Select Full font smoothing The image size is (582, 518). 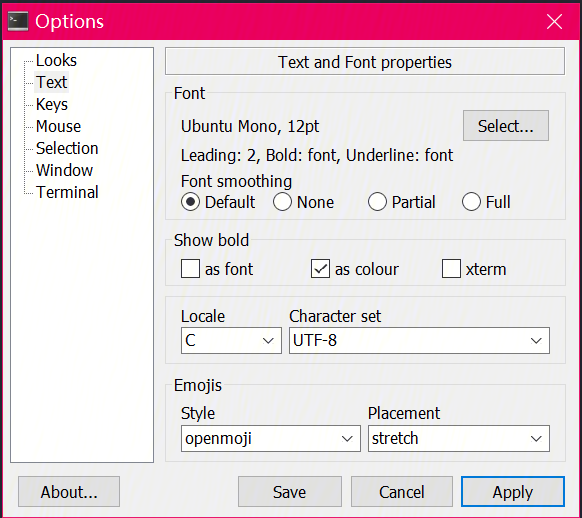point(471,202)
